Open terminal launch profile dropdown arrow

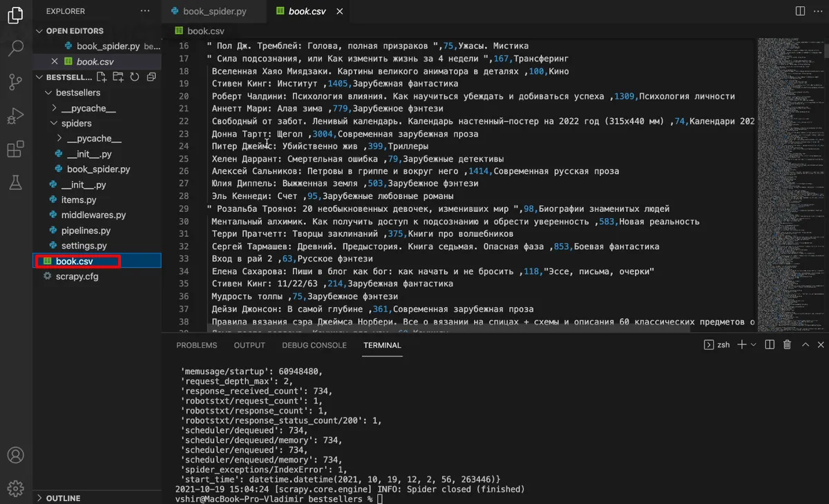tap(754, 345)
